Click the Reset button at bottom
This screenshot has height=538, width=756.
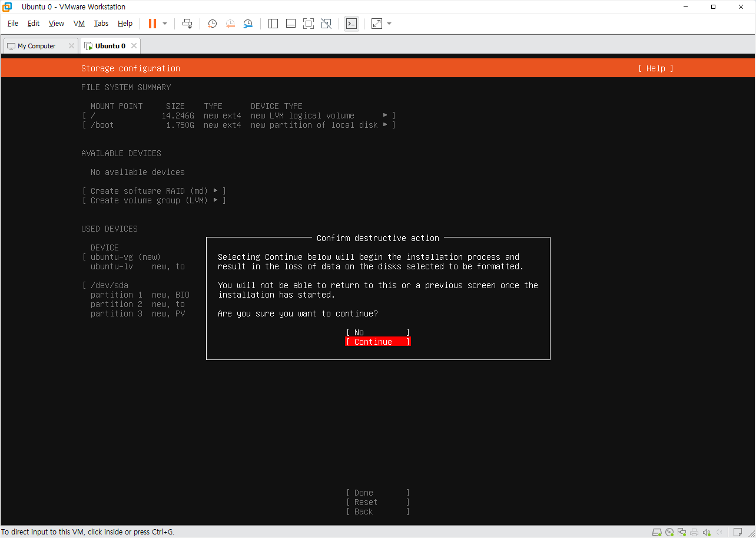point(378,502)
